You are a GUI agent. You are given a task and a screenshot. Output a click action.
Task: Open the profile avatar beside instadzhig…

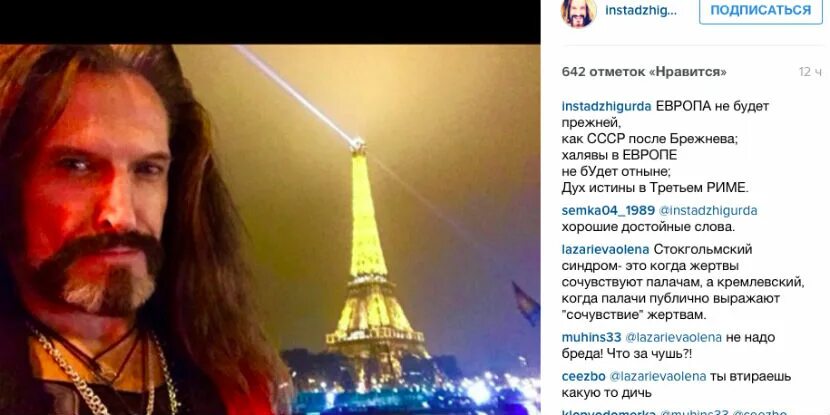579,12
